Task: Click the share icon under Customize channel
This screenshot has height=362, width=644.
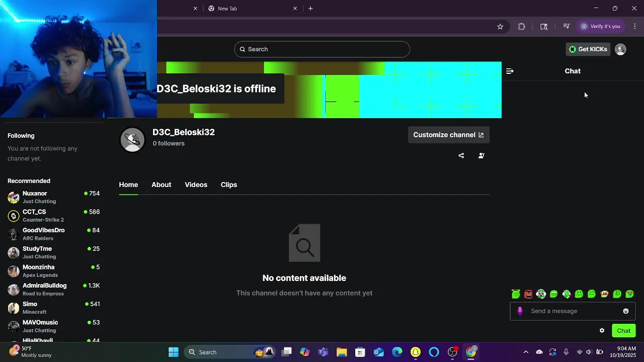Action: tap(461, 156)
